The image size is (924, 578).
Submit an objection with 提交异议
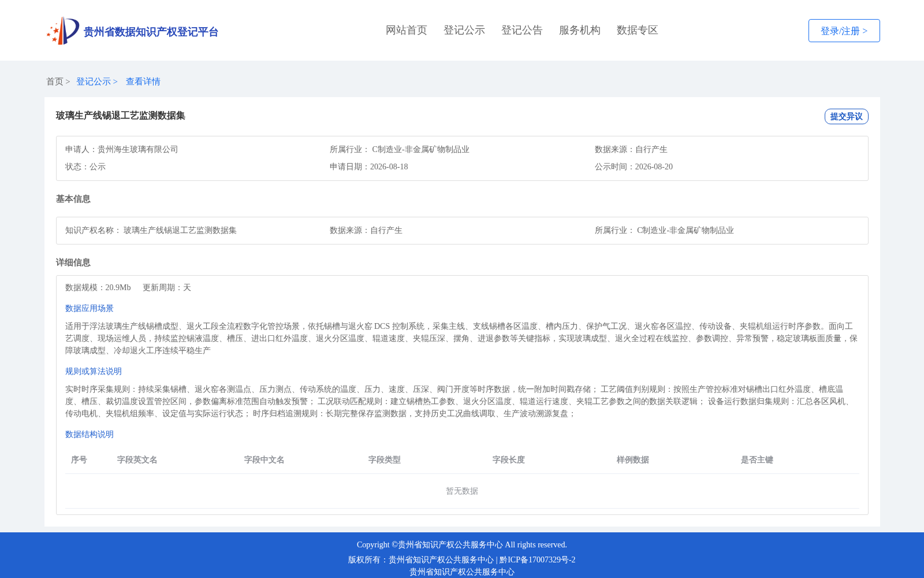(x=846, y=116)
